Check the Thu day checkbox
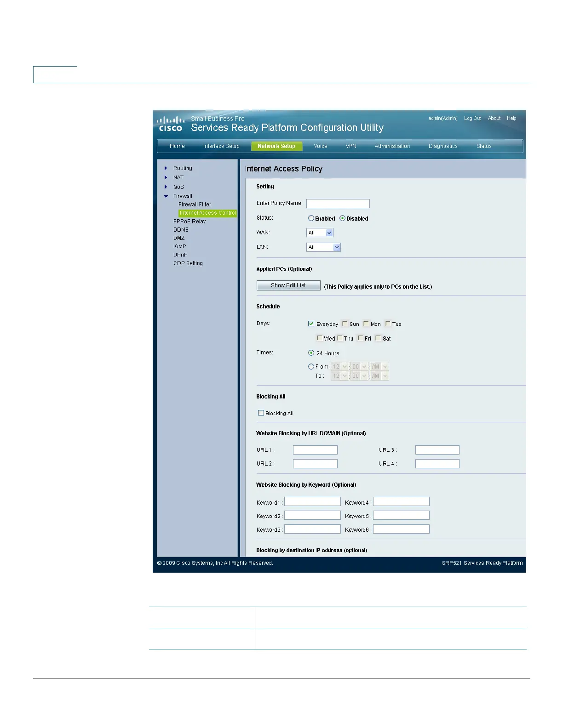563x728 pixels. coord(340,338)
